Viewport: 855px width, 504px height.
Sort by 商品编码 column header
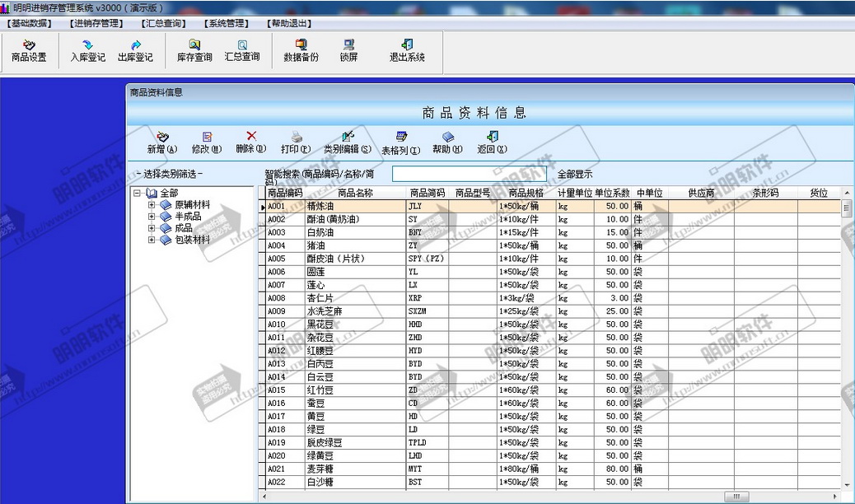pos(285,193)
